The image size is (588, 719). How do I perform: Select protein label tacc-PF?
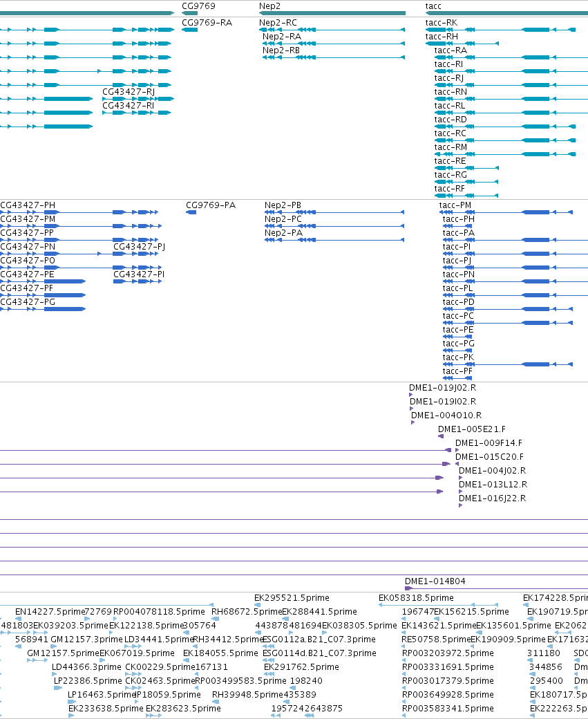pos(457,371)
